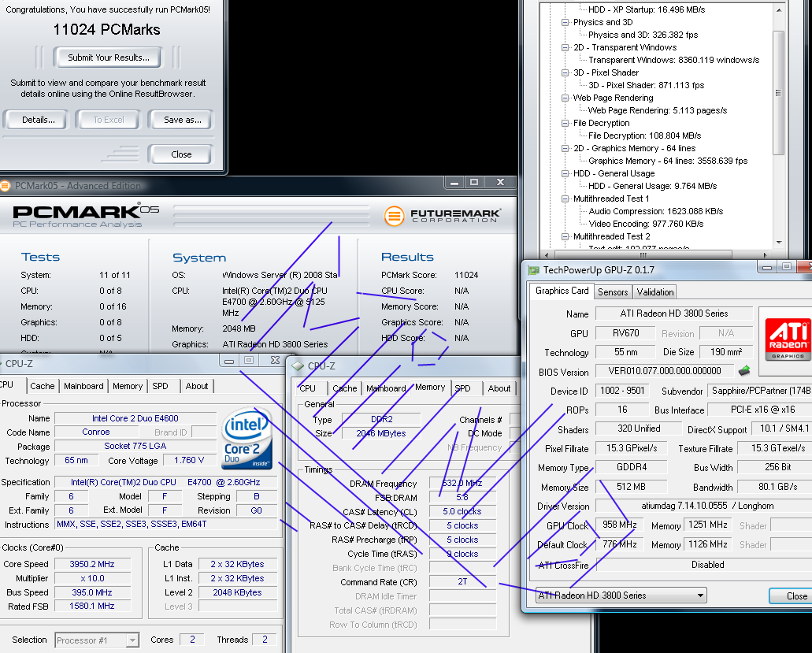Select the Audio Compression result row

coord(655,211)
